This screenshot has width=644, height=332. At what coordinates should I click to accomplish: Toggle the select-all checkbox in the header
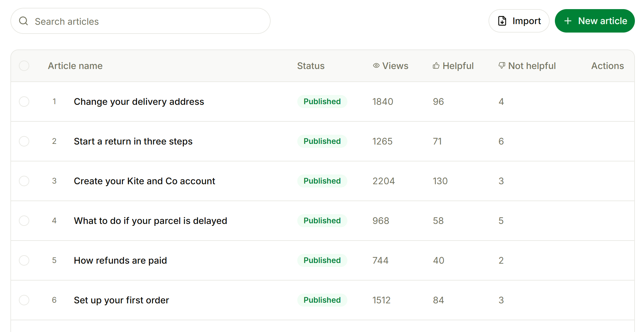24,66
